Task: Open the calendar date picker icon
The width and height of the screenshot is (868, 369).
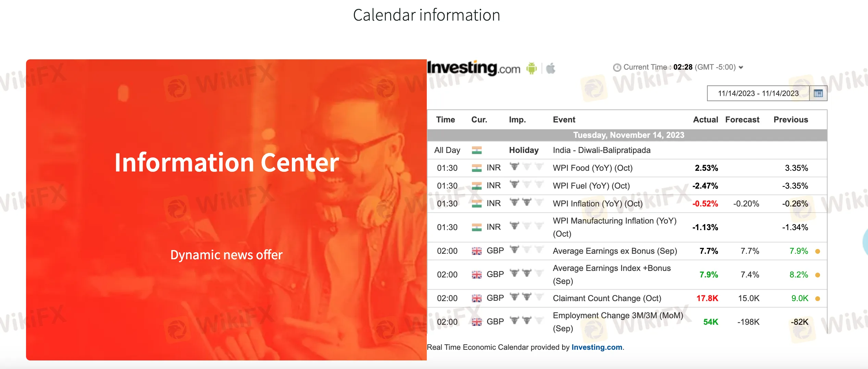Action: [x=818, y=93]
